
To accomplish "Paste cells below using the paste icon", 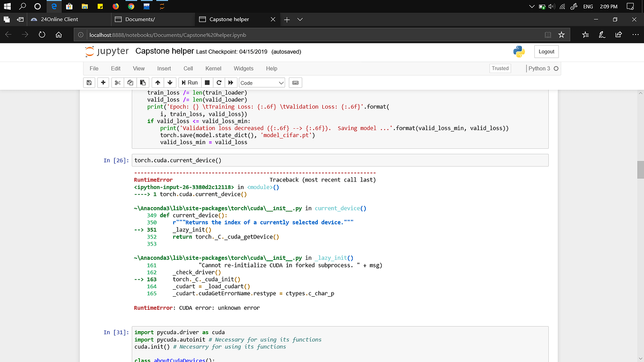I will (143, 83).
